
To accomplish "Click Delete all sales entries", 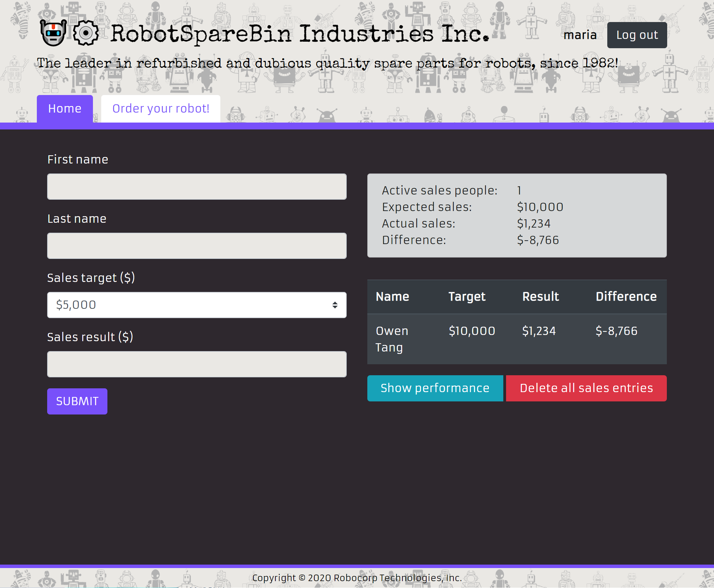I will [x=586, y=388].
